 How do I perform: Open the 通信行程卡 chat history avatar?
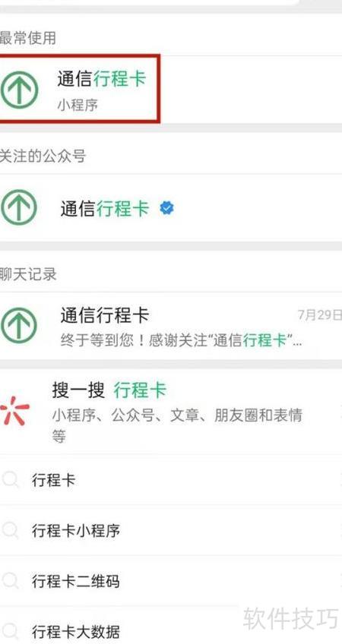(19, 327)
